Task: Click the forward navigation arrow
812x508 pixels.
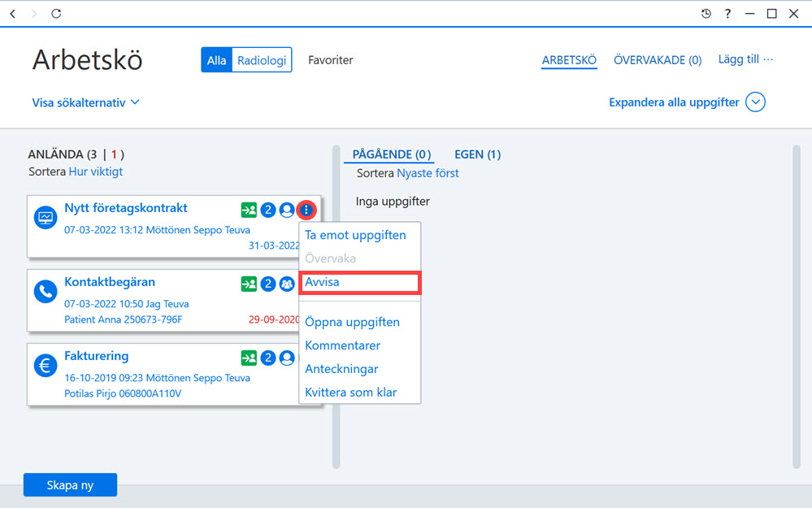Action: click(34, 14)
